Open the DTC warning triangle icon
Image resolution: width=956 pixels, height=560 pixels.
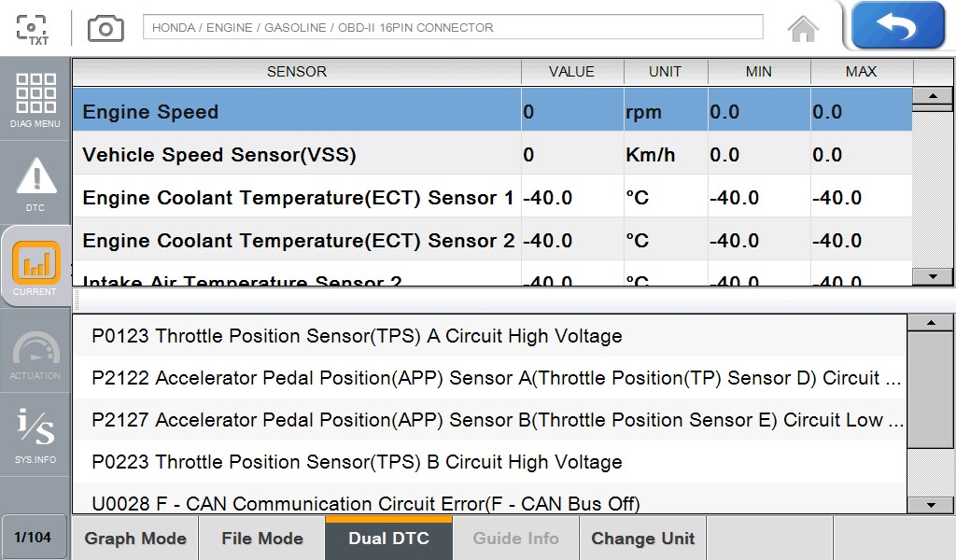(x=35, y=182)
